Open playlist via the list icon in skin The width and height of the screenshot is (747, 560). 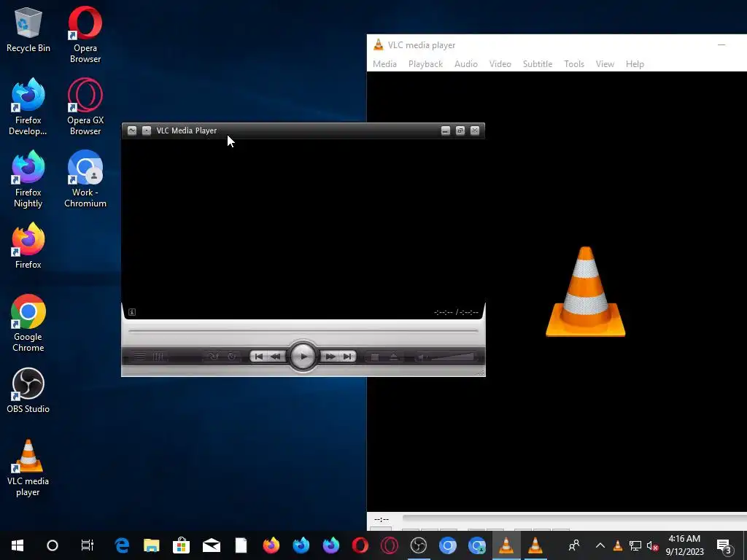[139, 357]
